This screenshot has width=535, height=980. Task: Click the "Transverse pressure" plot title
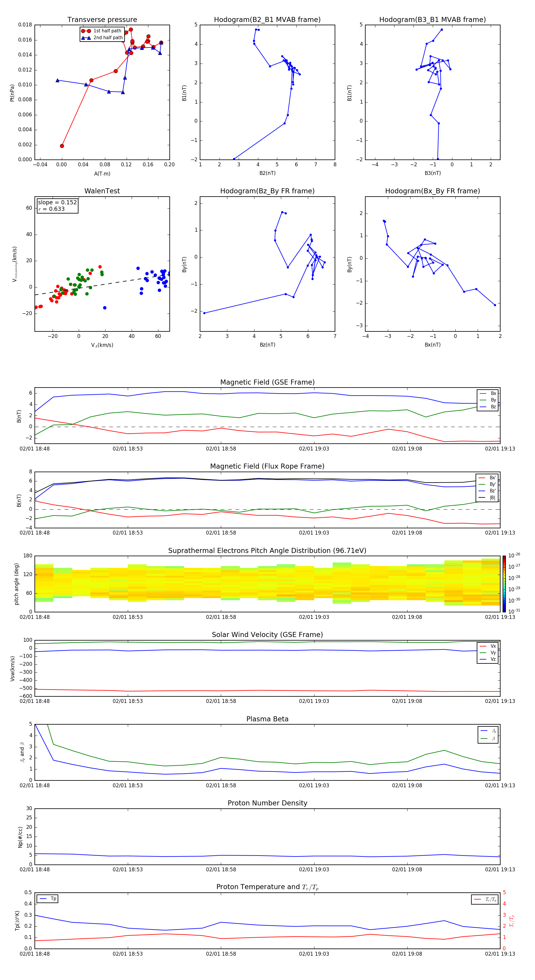(x=102, y=20)
